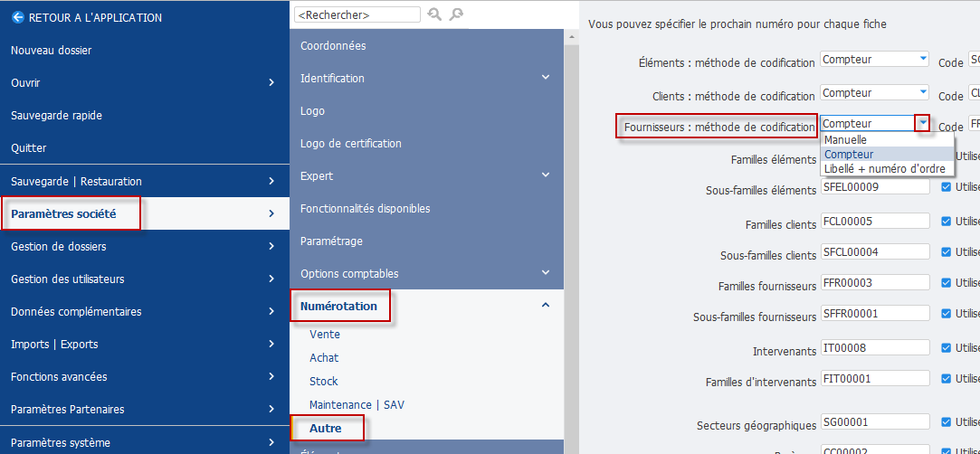Screen dimensions: 980x454
Task: Open Gestion des utilisateurs
Action: [x=145, y=279]
